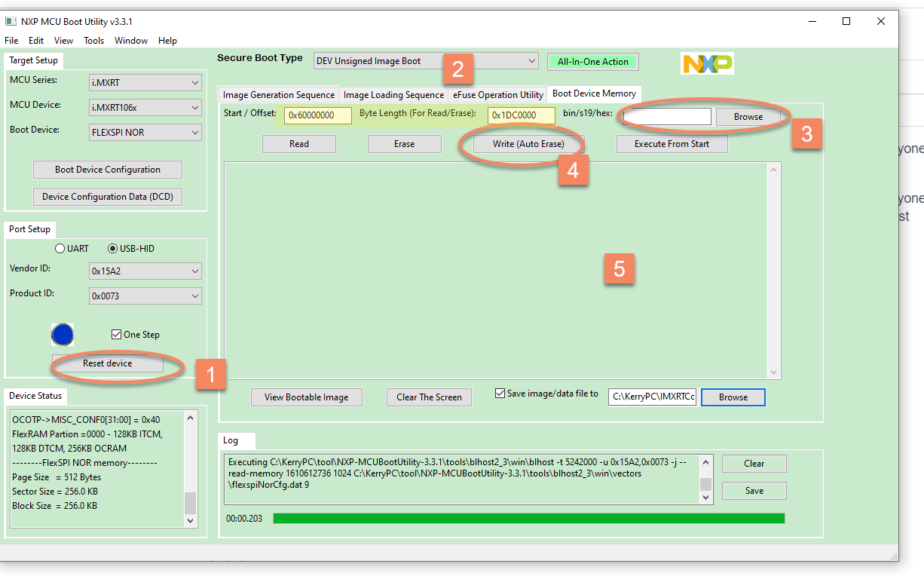Click Write (Auto Erase) button
The width and height of the screenshot is (924, 576).
(523, 143)
